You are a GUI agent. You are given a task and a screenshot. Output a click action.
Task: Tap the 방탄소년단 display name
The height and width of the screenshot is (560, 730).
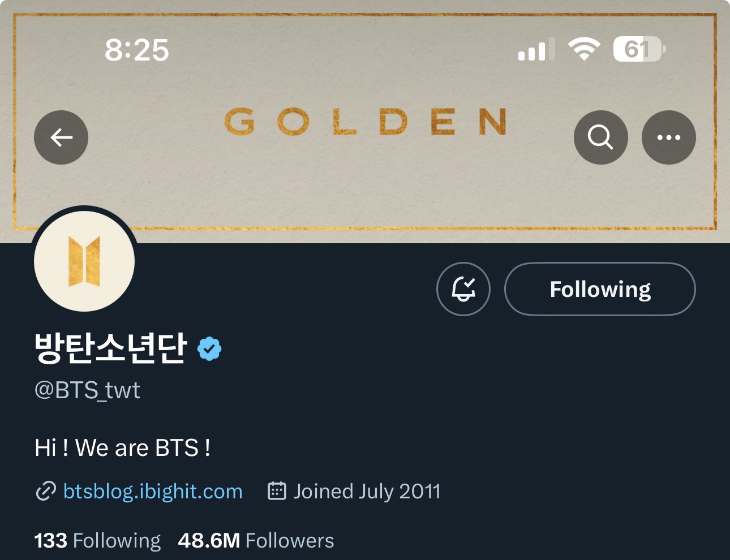(x=110, y=348)
